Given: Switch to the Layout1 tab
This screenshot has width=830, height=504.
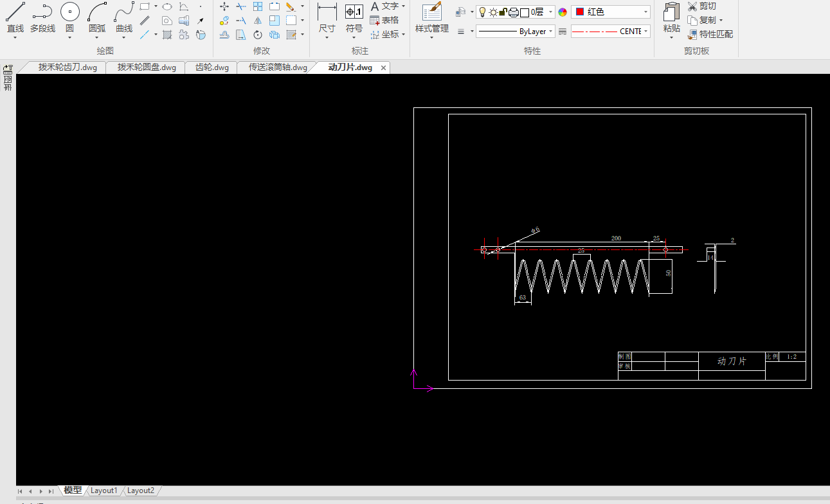Looking at the screenshot, I should click(104, 491).
